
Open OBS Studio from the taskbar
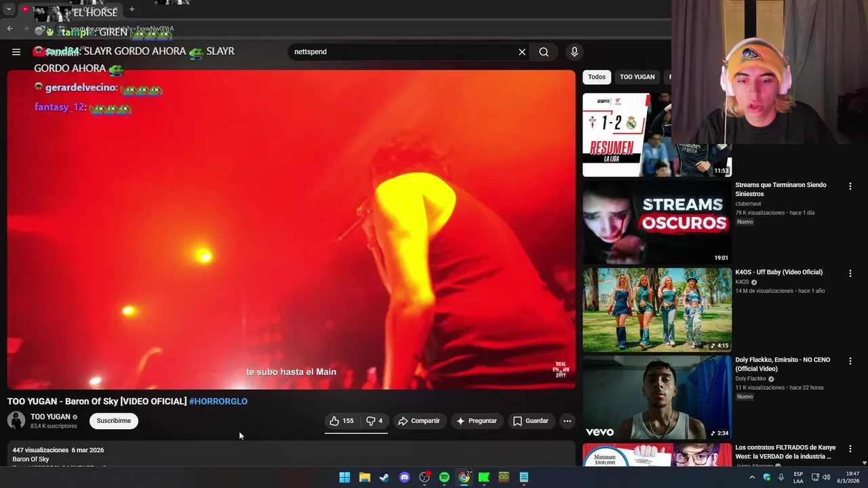tap(425, 477)
